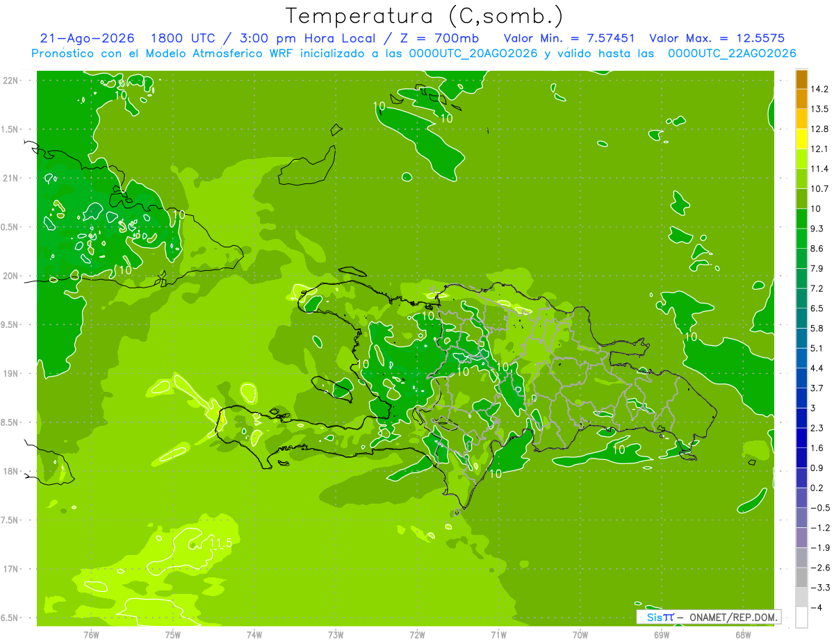Click the '17N' latitude label
The image size is (834, 644).
[11, 569]
